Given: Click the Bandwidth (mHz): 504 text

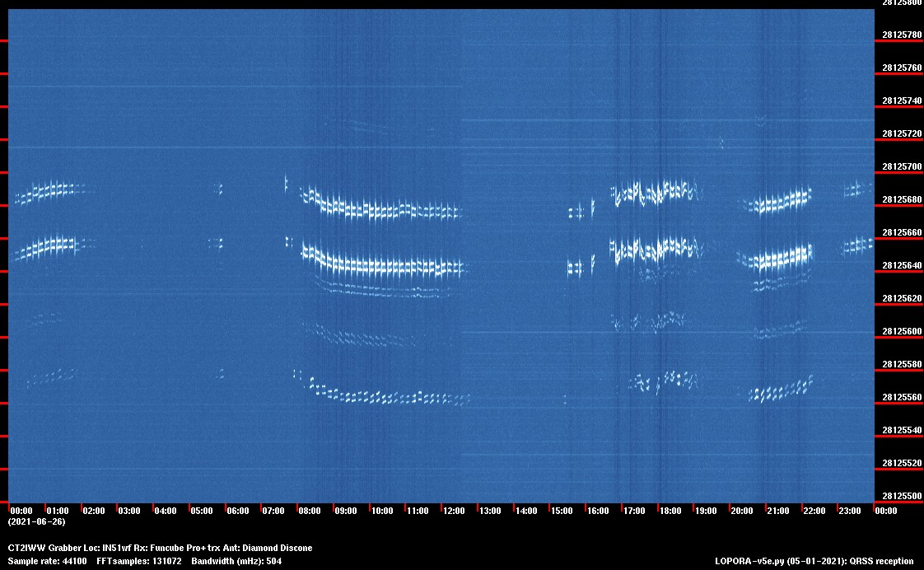Looking at the screenshot, I should [x=236, y=561].
